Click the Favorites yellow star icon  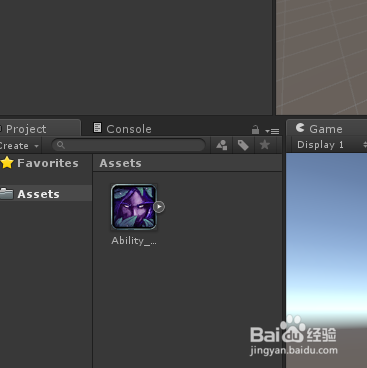click(x=7, y=163)
